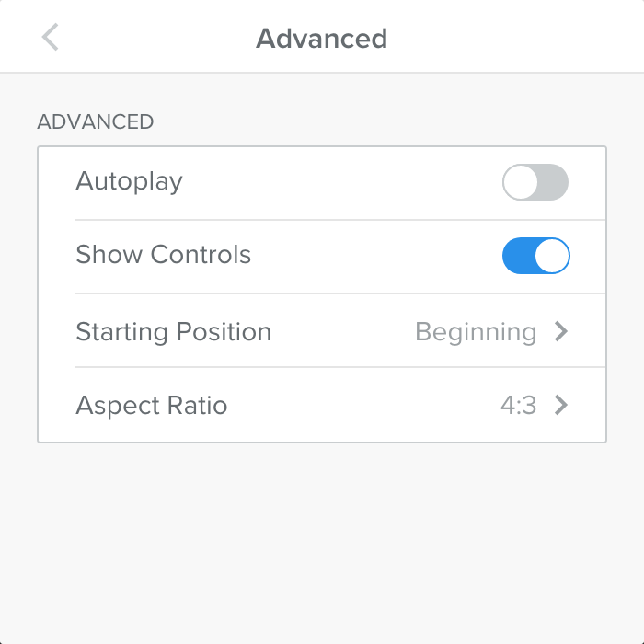Image resolution: width=644 pixels, height=644 pixels.
Task: Click the Aspect Ratio chevron arrow
Action: click(561, 405)
